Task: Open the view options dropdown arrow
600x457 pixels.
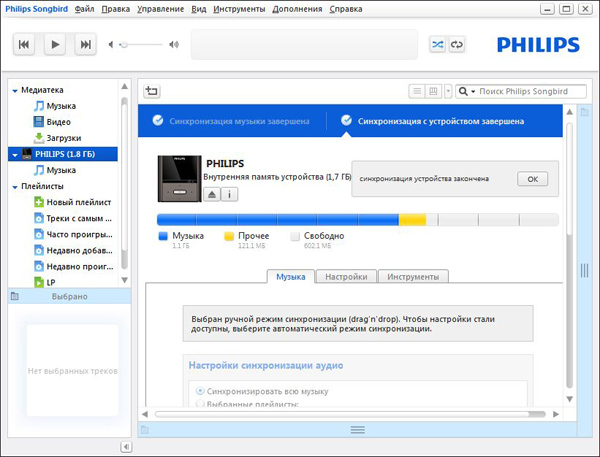Action: pos(448,91)
